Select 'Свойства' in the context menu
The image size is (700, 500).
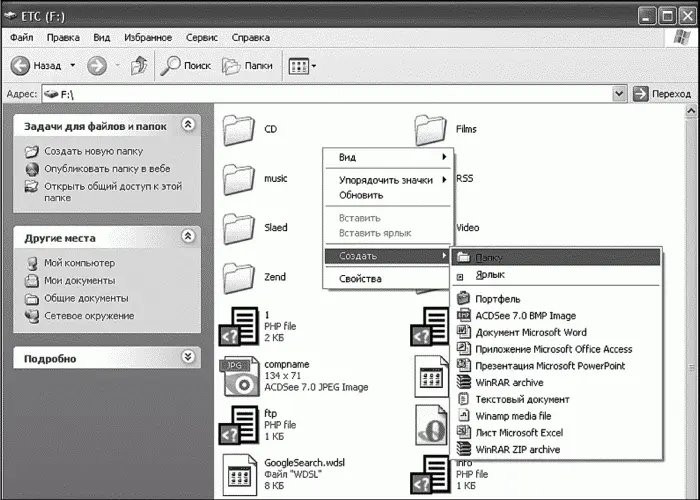click(x=360, y=279)
